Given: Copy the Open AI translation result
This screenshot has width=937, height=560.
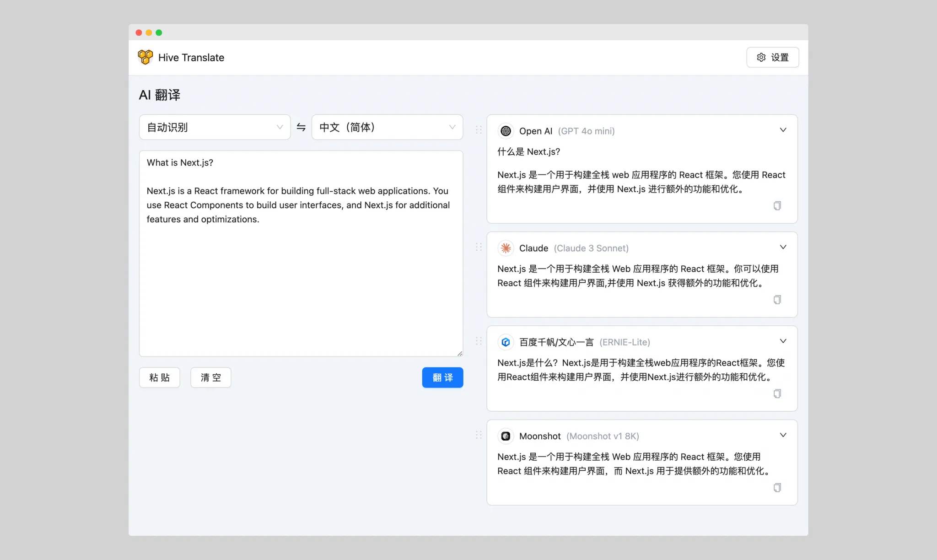Looking at the screenshot, I should point(777,206).
